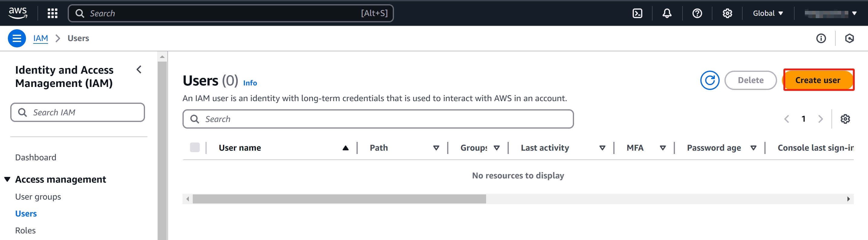This screenshot has width=868, height=240.
Task: Collapse the IAM side navigation panel
Action: (139, 70)
